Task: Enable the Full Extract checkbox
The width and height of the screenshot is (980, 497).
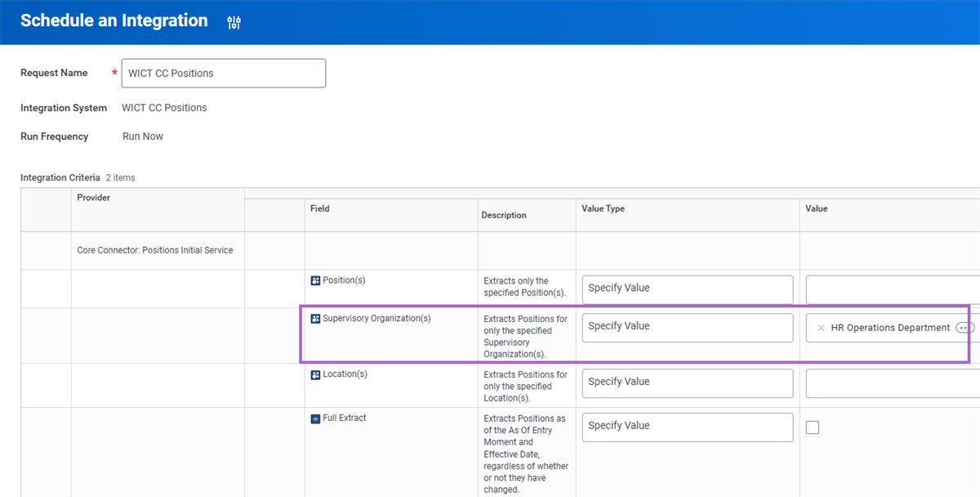Action: pos(813,427)
